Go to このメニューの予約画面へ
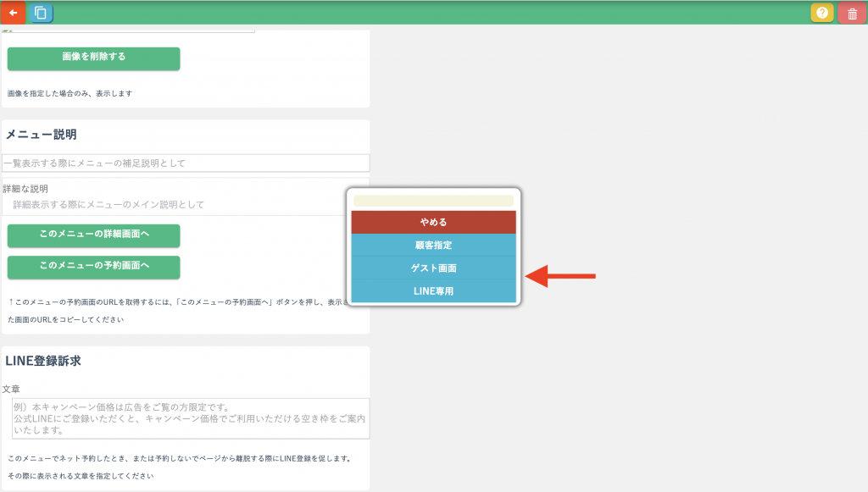This screenshot has height=492, width=868. tap(94, 267)
